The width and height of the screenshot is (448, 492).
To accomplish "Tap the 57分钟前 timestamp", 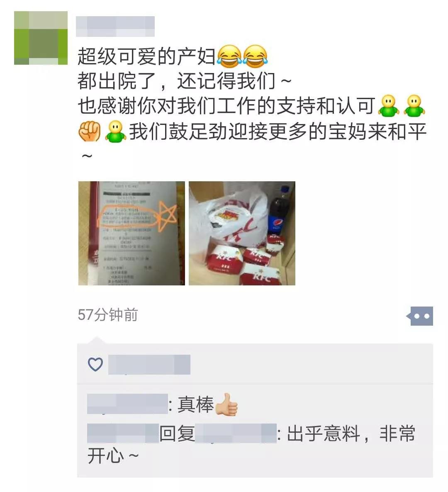I will (107, 315).
